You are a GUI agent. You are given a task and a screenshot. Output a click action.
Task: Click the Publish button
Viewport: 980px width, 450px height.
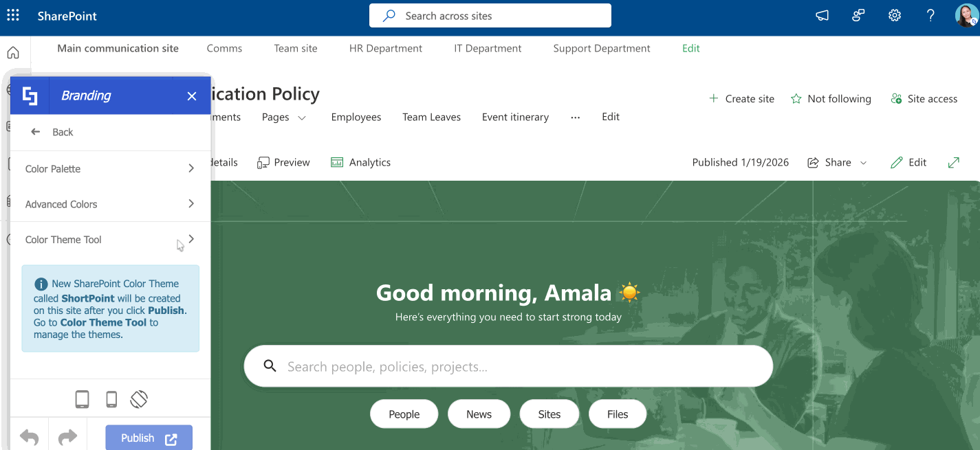pos(149,438)
